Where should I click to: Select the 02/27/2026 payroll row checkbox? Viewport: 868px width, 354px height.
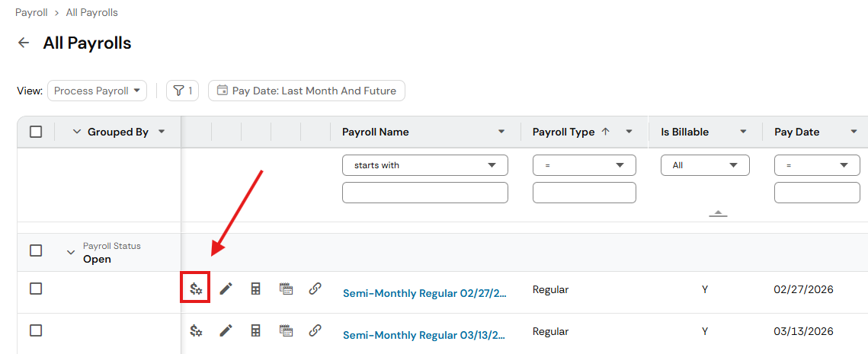[x=36, y=289]
